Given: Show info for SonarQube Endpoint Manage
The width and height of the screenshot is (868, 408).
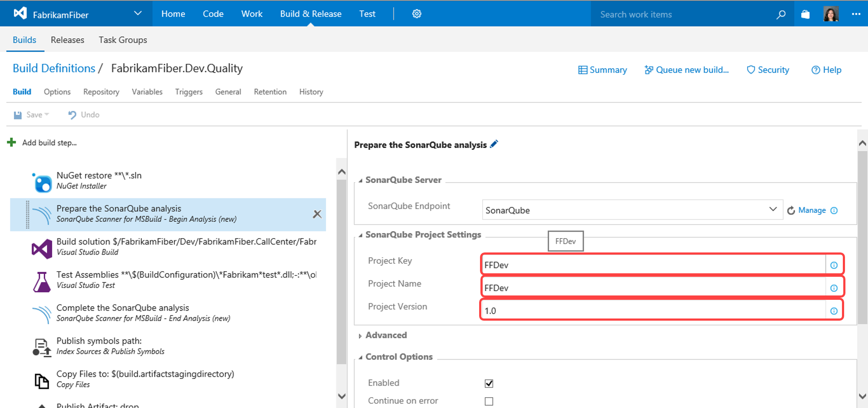Looking at the screenshot, I should [x=834, y=210].
